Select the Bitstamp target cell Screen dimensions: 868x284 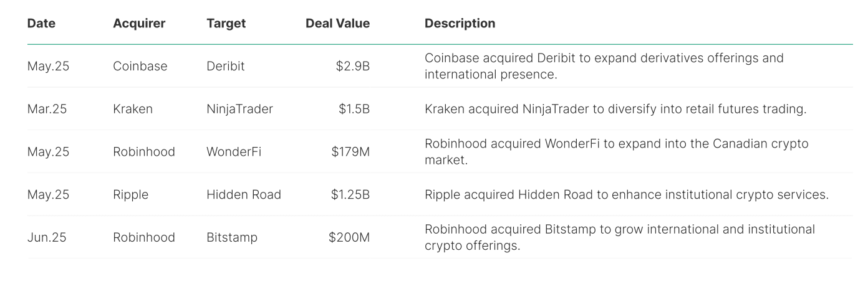pos(232,237)
